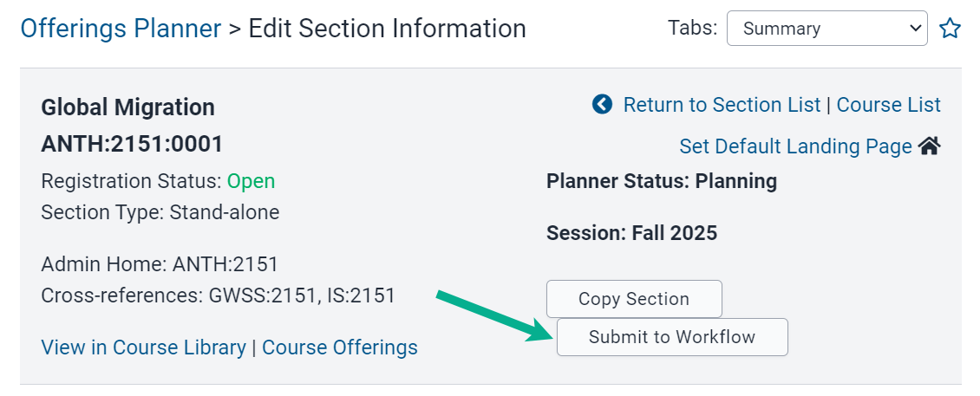Click the Section Type: Stand-alone text
980x396 pixels.
pyautogui.click(x=160, y=212)
